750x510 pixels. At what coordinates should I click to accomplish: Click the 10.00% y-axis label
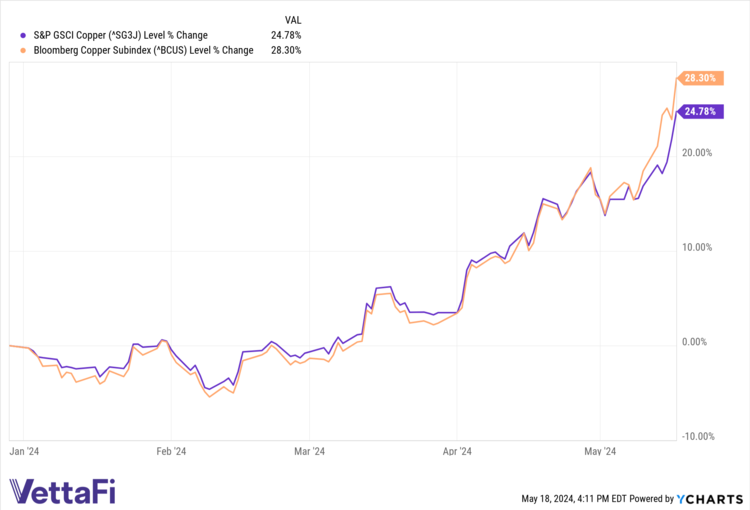pyautogui.click(x=697, y=247)
